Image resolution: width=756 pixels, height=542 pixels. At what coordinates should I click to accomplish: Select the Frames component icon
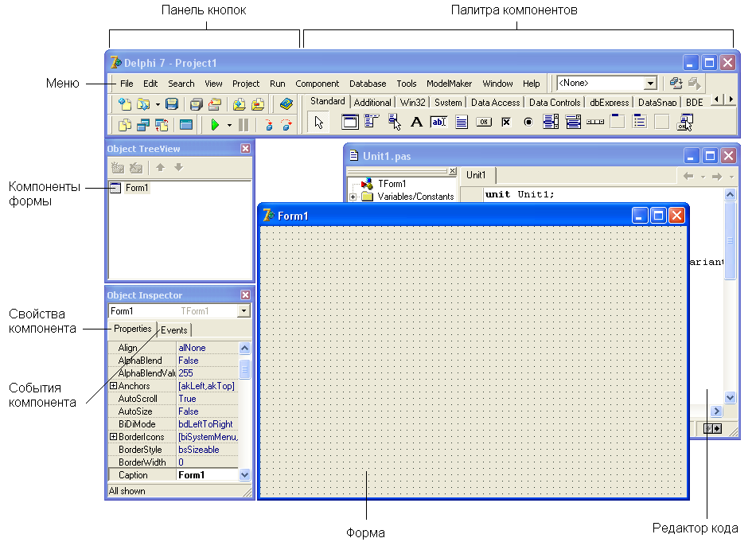[x=350, y=122]
